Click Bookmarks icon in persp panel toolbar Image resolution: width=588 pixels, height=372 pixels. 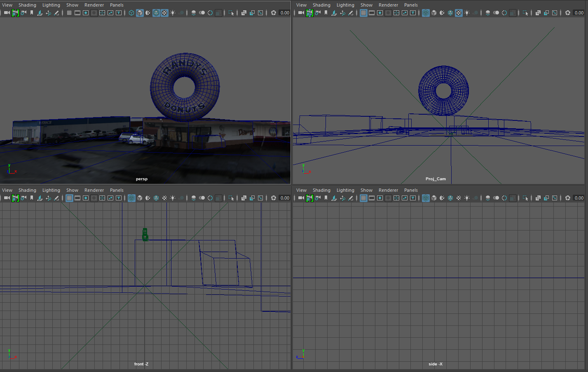point(32,13)
